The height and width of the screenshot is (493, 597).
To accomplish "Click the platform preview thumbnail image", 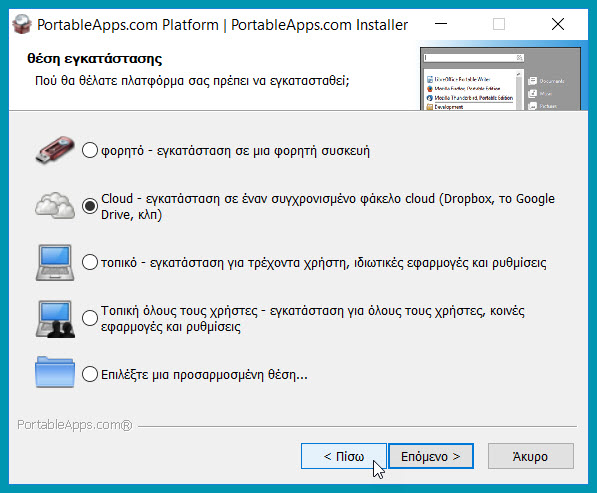I will click(x=500, y=79).
